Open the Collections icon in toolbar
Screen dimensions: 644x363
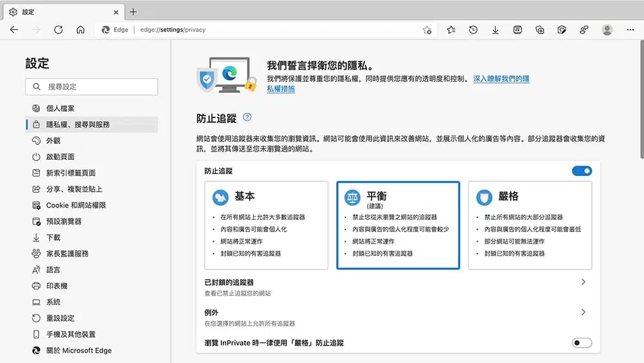click(540, 30)
